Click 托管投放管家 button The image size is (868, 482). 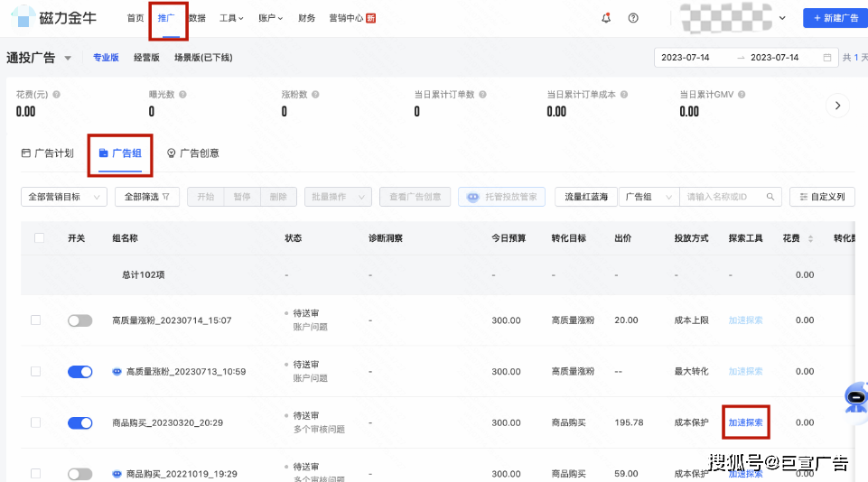tap(501, 197)
